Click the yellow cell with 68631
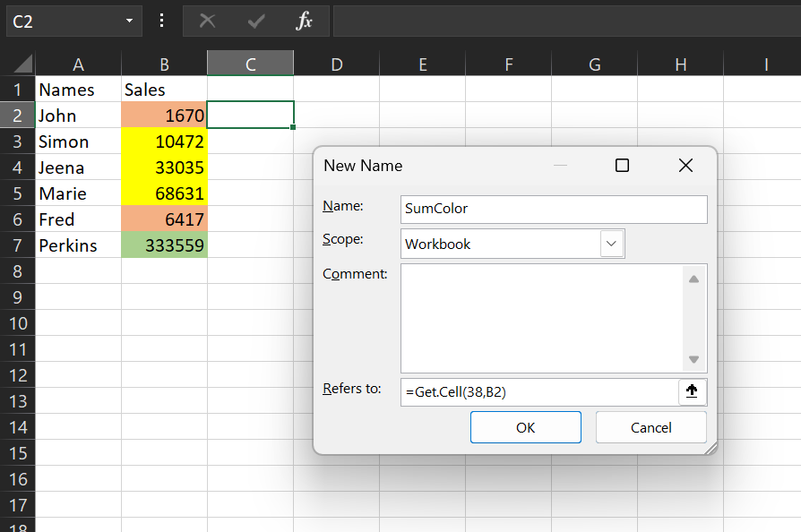This screenshot has width=801, height=532. tap(164, 193)
